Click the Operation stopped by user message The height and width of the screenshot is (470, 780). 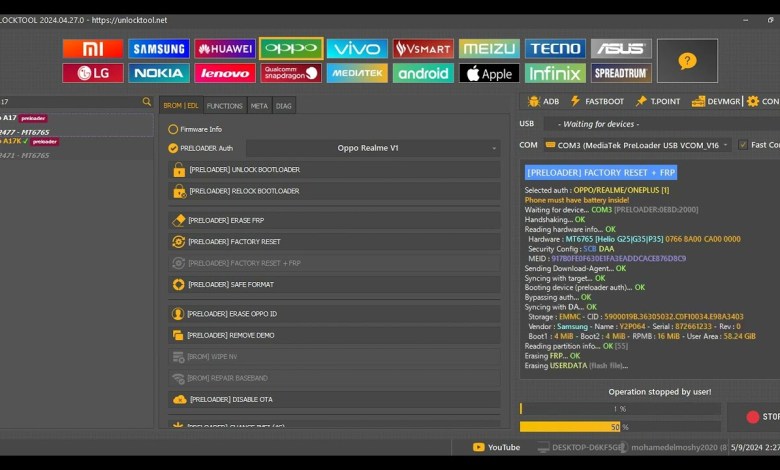pyautogui.click(x=660, y=392)
